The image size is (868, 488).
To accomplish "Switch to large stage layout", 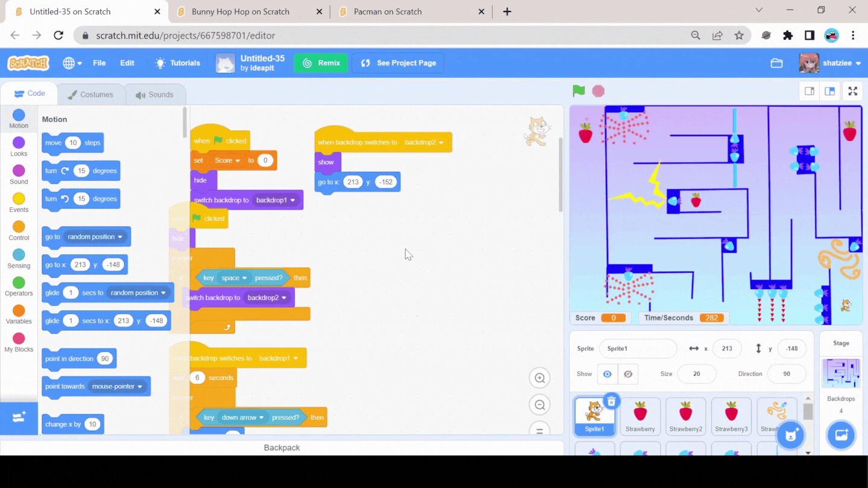I will pyautogui.click(x=830, y=91).
